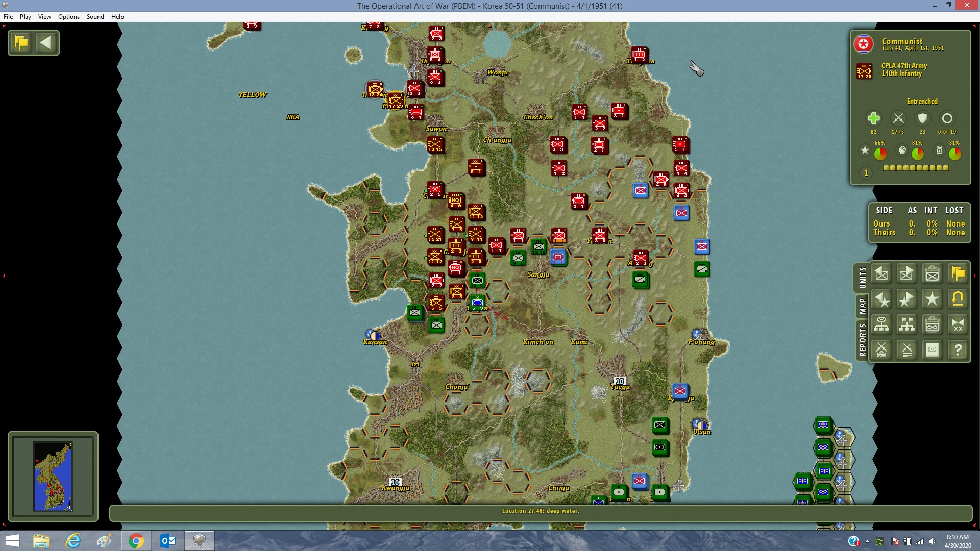Click the small envelope card button
The height and width of the screenshot is (551, 980).
(933, 350)
